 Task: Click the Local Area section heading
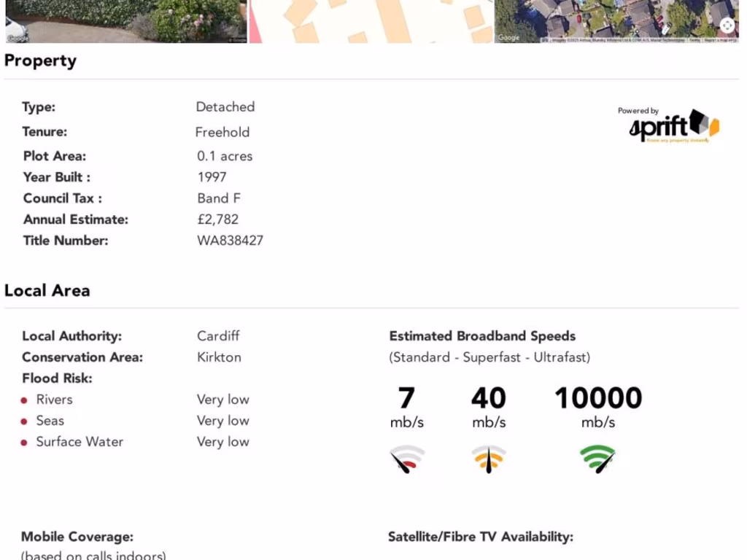(x=47, y=290)
